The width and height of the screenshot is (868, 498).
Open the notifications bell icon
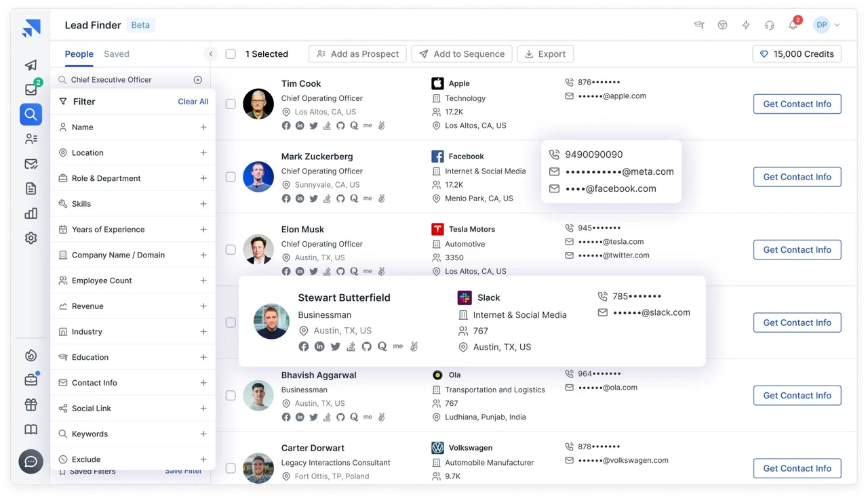[x=793, y=25]
